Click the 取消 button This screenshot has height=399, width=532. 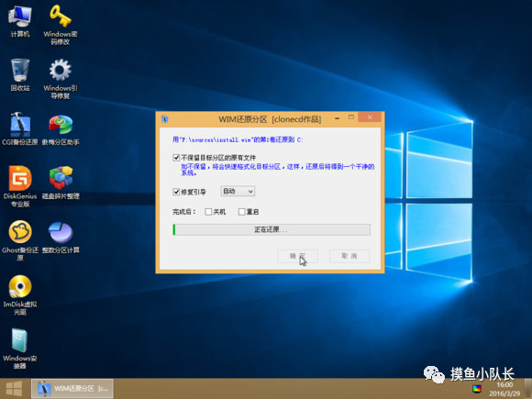click(349, 256)
